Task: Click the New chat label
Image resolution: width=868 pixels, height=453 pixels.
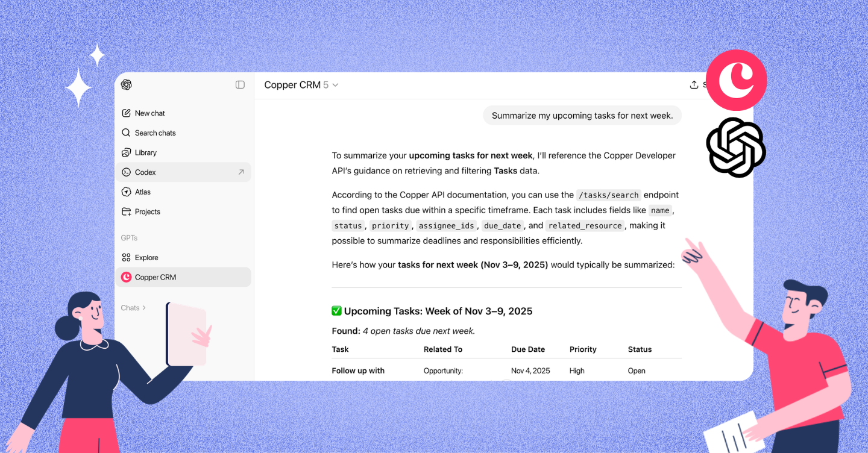Action: 150,113
